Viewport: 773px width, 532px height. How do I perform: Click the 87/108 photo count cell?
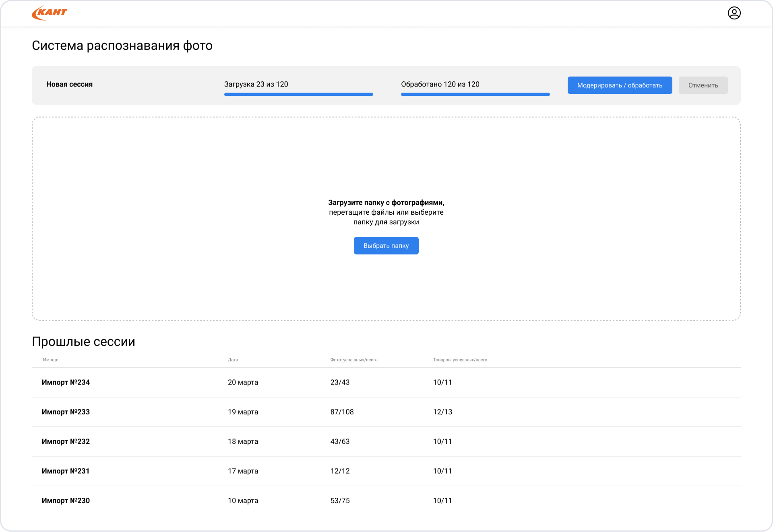pos(342,412)
